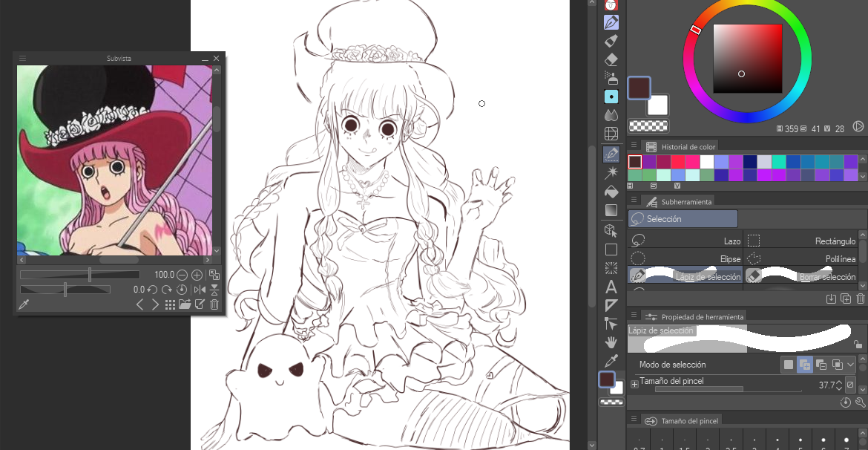Choose the Elipse selection sub tool
868x450 pixels.
(x=685, y=259)
